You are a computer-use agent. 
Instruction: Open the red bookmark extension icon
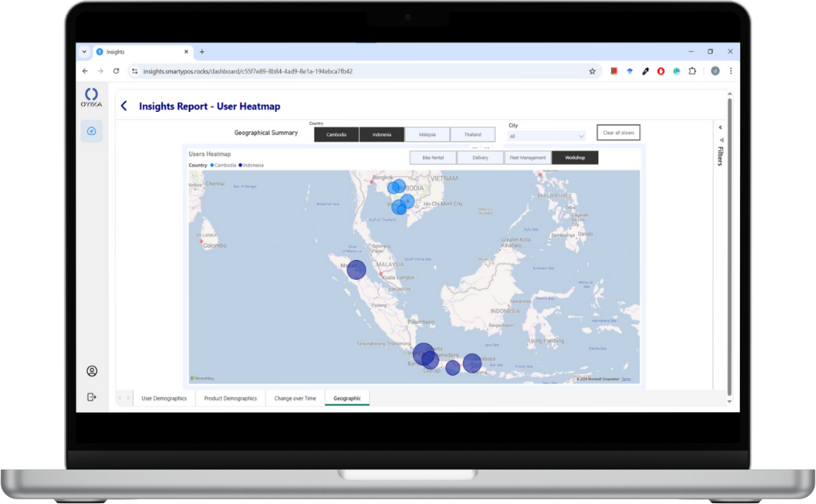point(614,71)
